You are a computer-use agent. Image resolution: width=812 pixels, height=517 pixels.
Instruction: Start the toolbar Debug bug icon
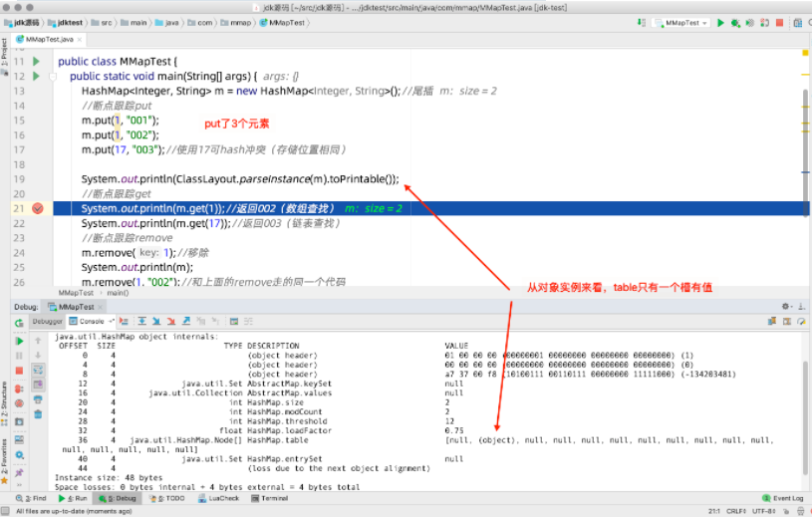[735, 23]
